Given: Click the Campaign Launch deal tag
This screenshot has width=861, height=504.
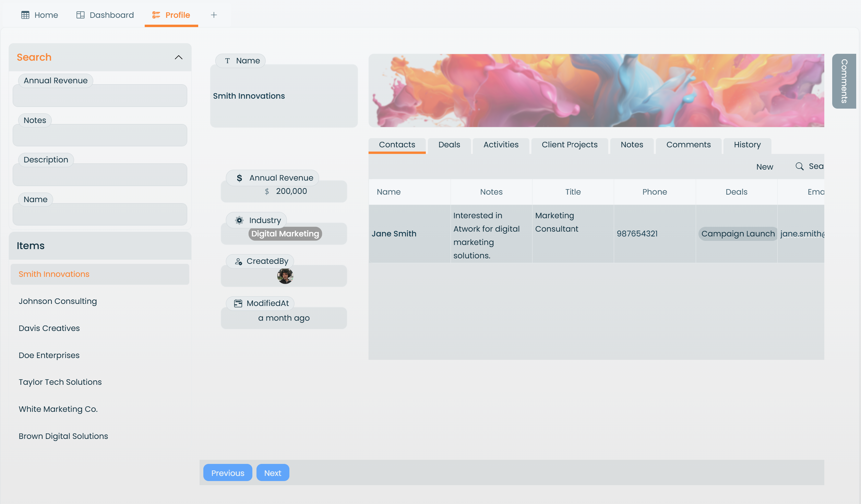Looking at the screenshot, I should pos(738,234).
